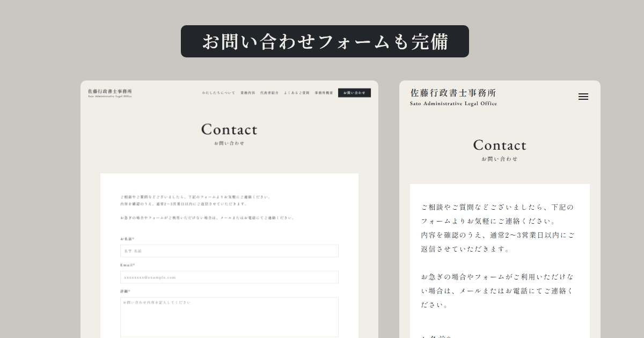Open the よくあるご質問 page link
This screenshot has height=338, width=644.
pyautogui.click(x=297, y=92)
